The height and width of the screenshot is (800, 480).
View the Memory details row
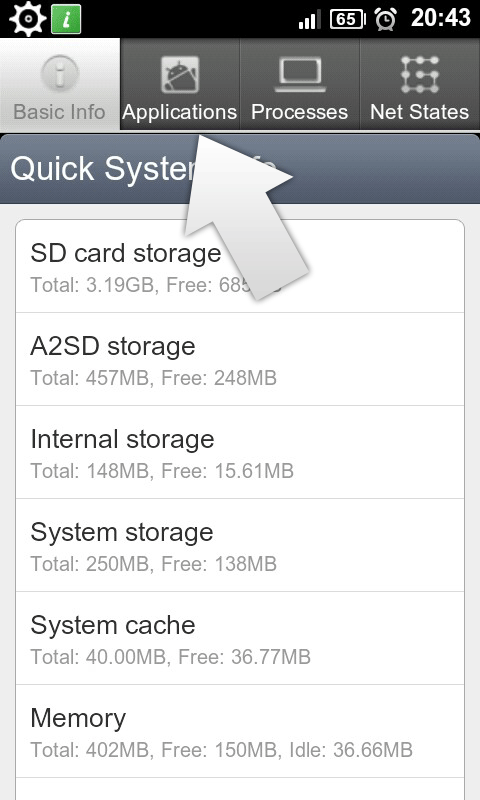[240, 731]
